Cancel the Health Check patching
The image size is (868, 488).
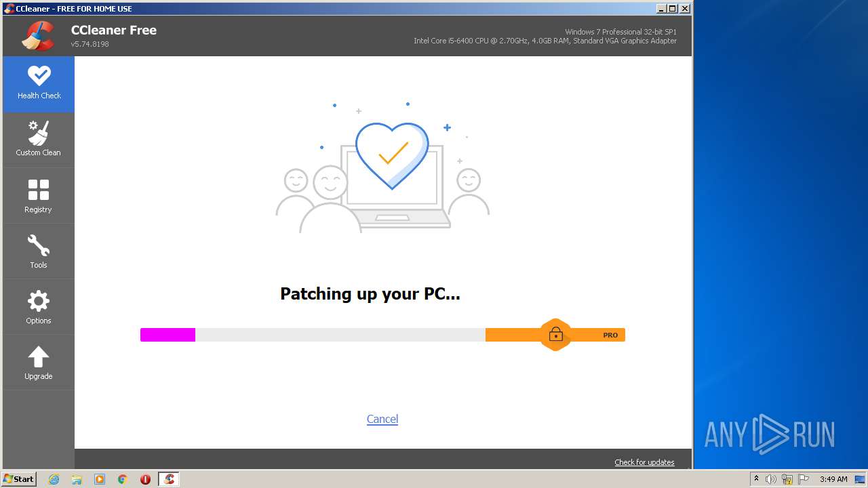tap(382, 419)
